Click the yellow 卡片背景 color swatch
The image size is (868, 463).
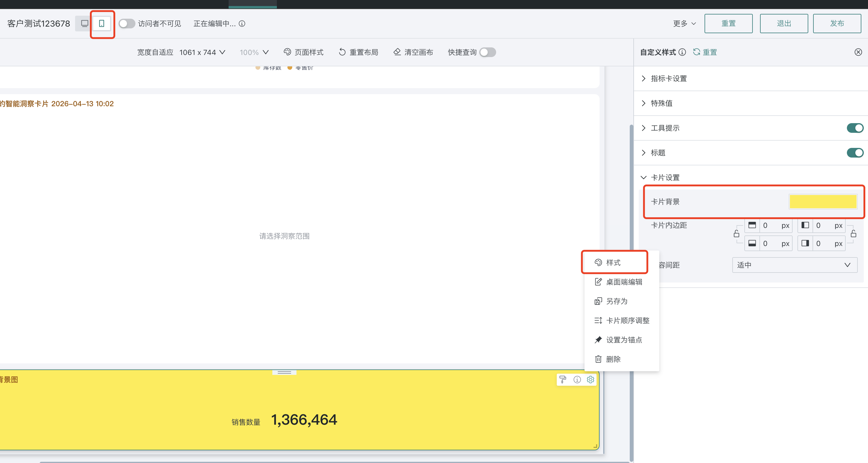point(823,201)
